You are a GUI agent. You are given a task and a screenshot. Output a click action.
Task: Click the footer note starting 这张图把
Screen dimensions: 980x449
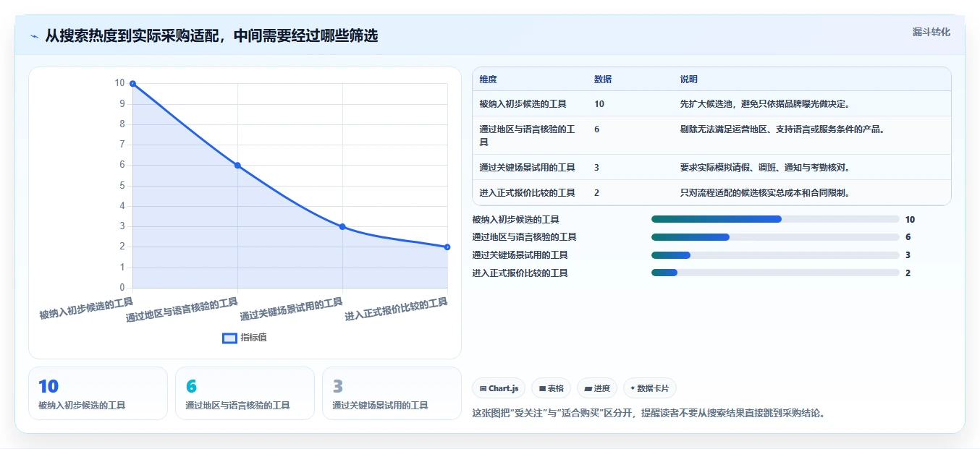(649, 414)
